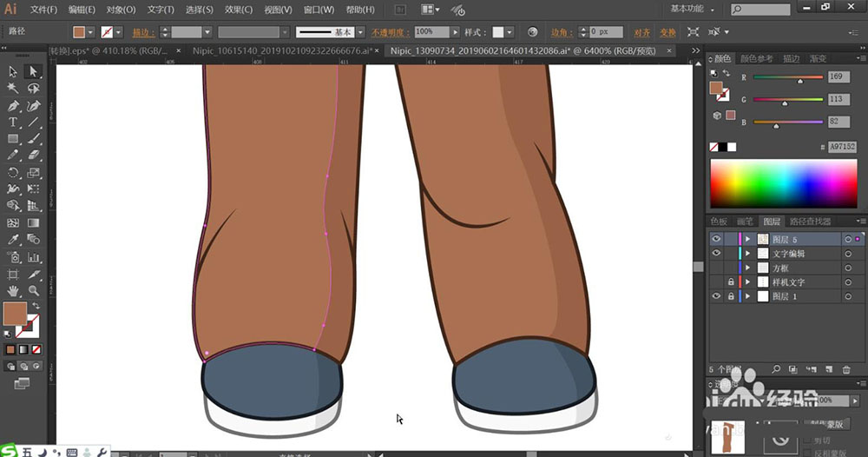868x457 pixels.
Task: Expand 样机文字 layer contents
Action: [x=748, y=282]
